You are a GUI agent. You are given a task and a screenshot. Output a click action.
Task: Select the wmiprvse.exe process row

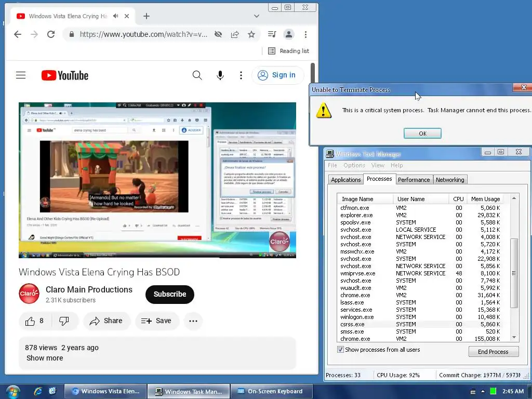pos(421,273)
